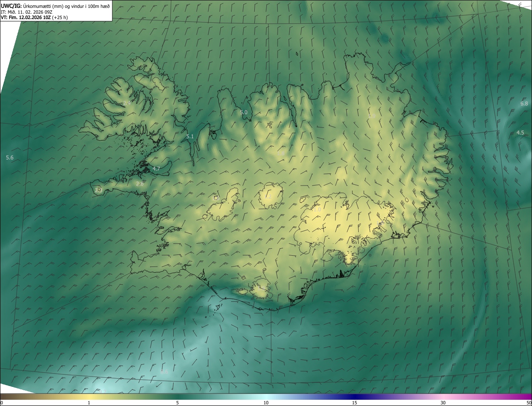
Task: Click the 5.1 value label near the fjord
Action: click(x=190, y=137)
